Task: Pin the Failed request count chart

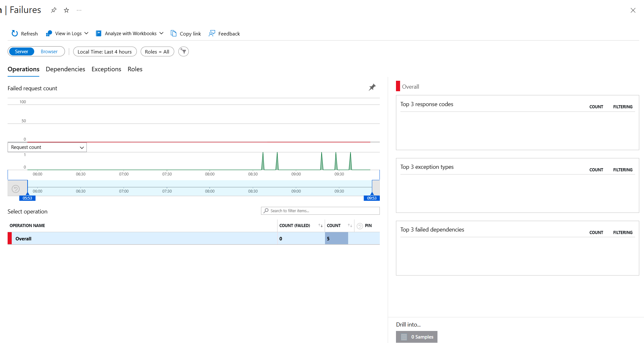Action: pos(372,87)
